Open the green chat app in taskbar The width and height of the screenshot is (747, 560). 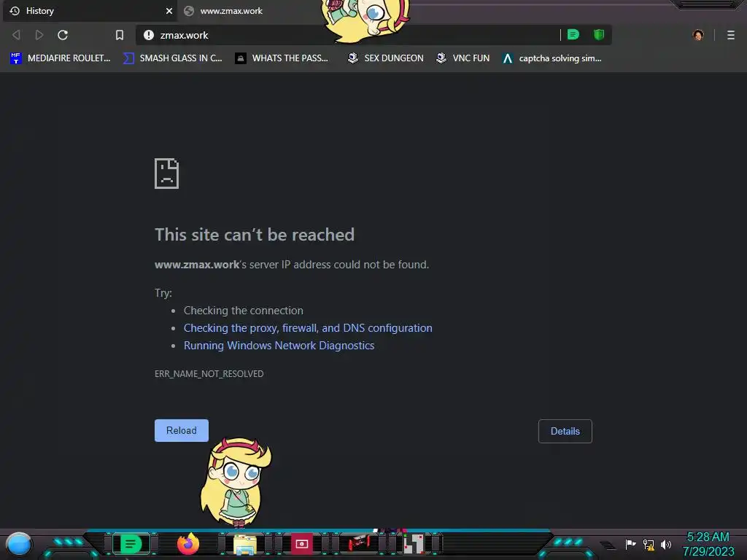point(131,544)
